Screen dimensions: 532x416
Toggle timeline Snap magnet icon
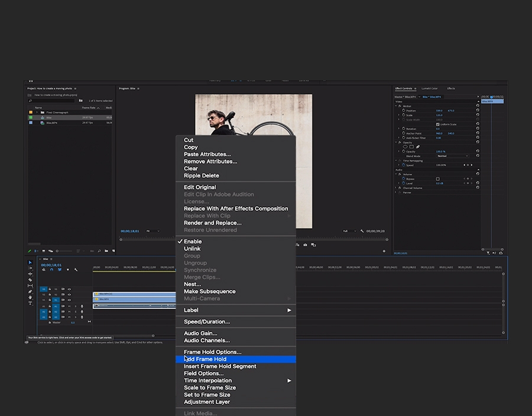[x=51, y=270]
